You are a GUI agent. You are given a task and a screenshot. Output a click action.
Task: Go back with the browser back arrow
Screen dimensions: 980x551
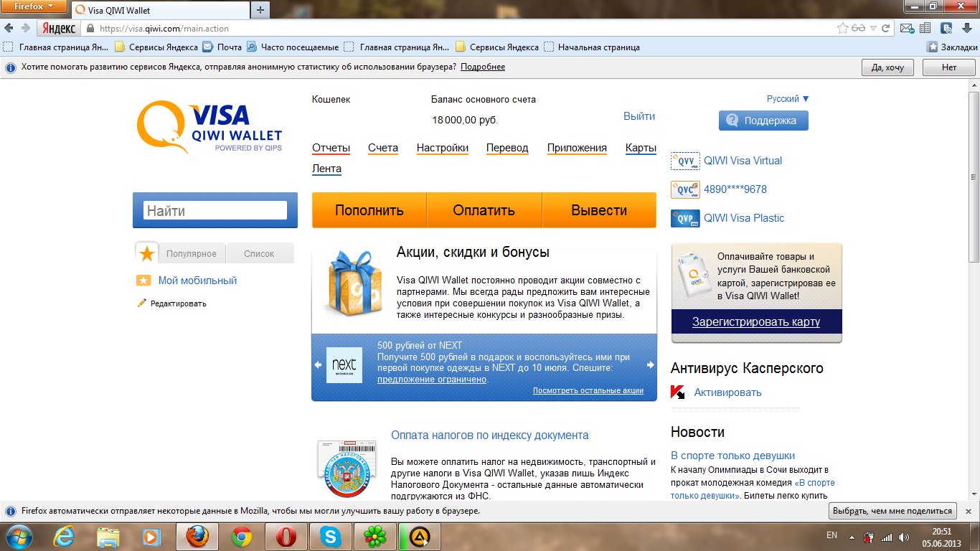(9, 29)
